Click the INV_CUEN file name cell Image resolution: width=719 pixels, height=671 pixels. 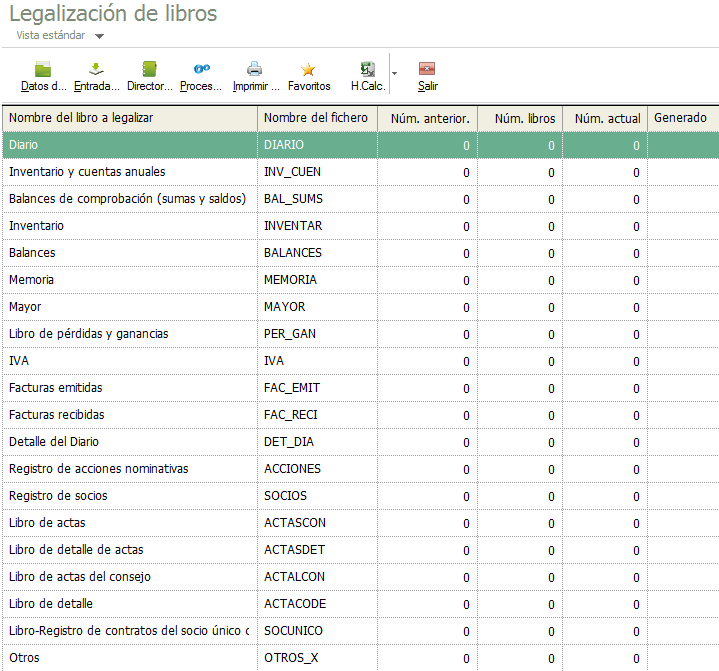[x=317, y=172]
